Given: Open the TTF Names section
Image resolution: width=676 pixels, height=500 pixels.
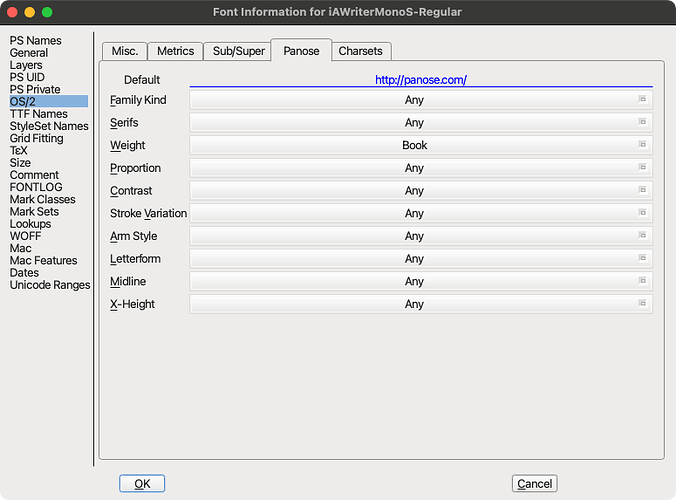Looking at the screenshot, I should [x=39, y=114].
